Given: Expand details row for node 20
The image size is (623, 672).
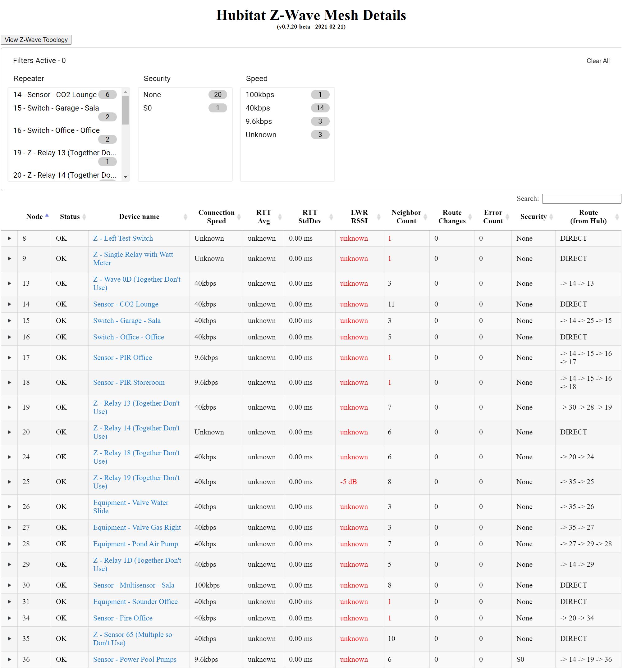Looking at the screenshot, I should [9, 432].
